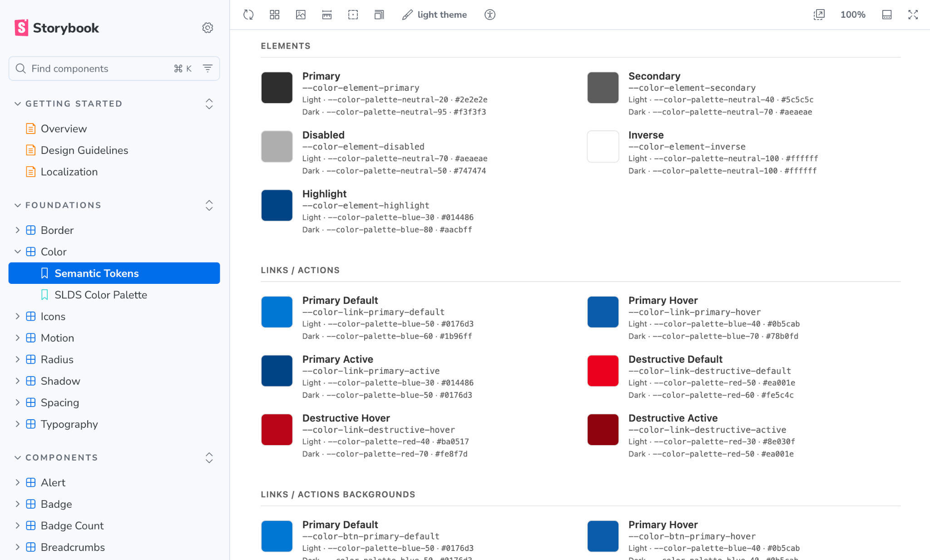Click the Border component grid icon
The width and height of the screenshot is (930, 560).
[x=31, y=230]
